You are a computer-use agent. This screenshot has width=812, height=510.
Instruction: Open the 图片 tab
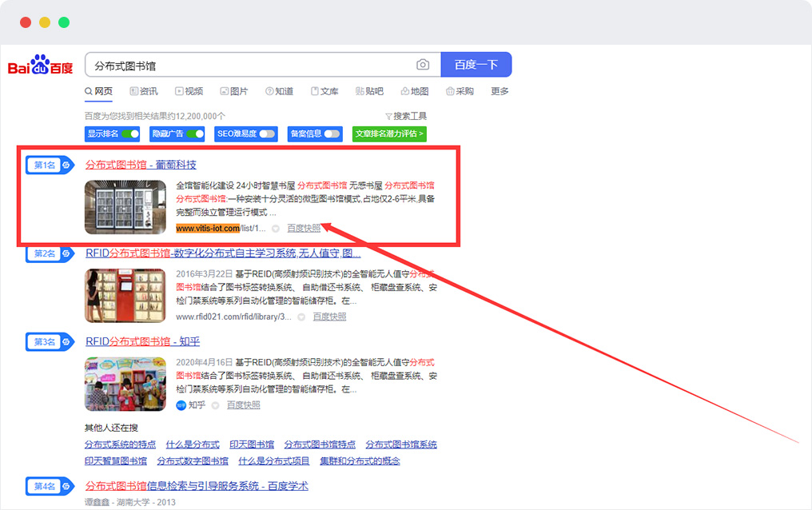click(234, 91)
